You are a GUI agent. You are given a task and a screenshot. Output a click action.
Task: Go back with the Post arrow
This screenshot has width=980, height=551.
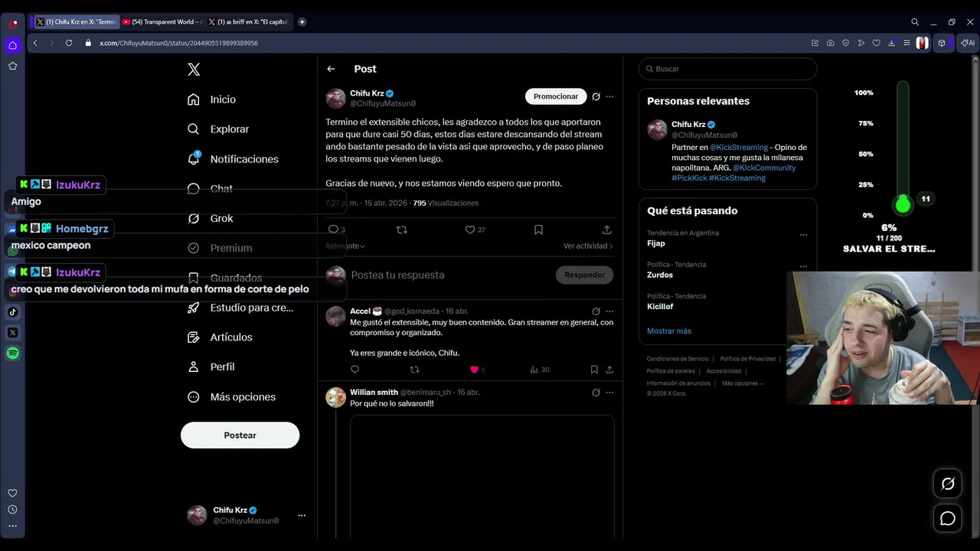(331, 69)
